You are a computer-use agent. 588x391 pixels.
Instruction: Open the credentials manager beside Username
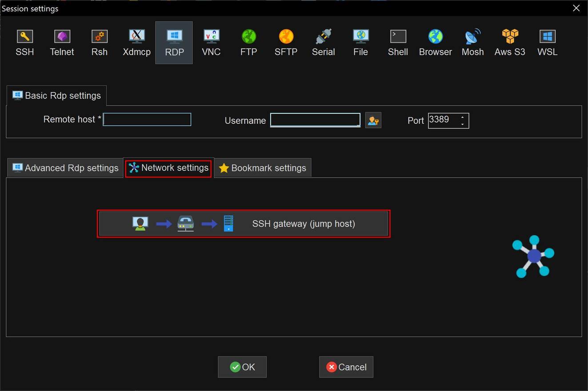pos(373,121)
